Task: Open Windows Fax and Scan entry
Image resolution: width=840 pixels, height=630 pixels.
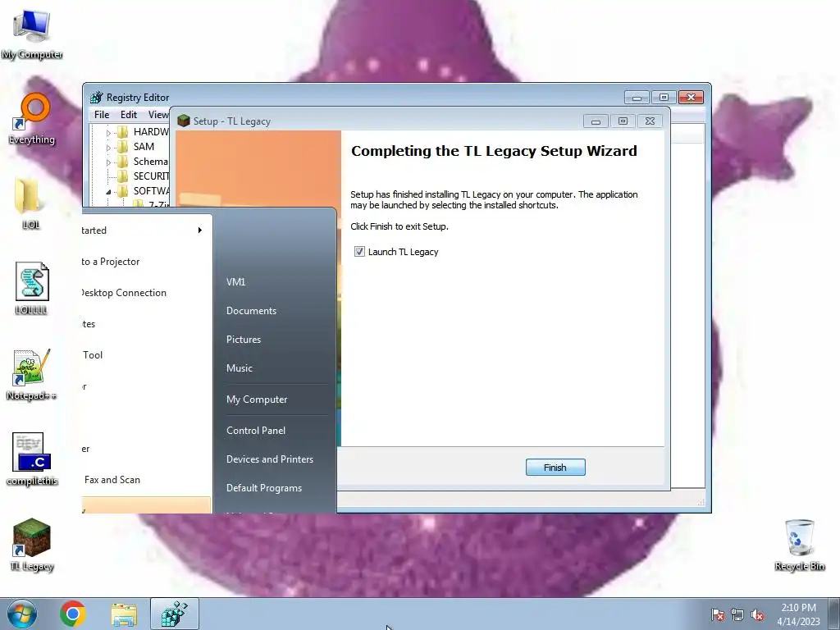Action: pos(146,480)
